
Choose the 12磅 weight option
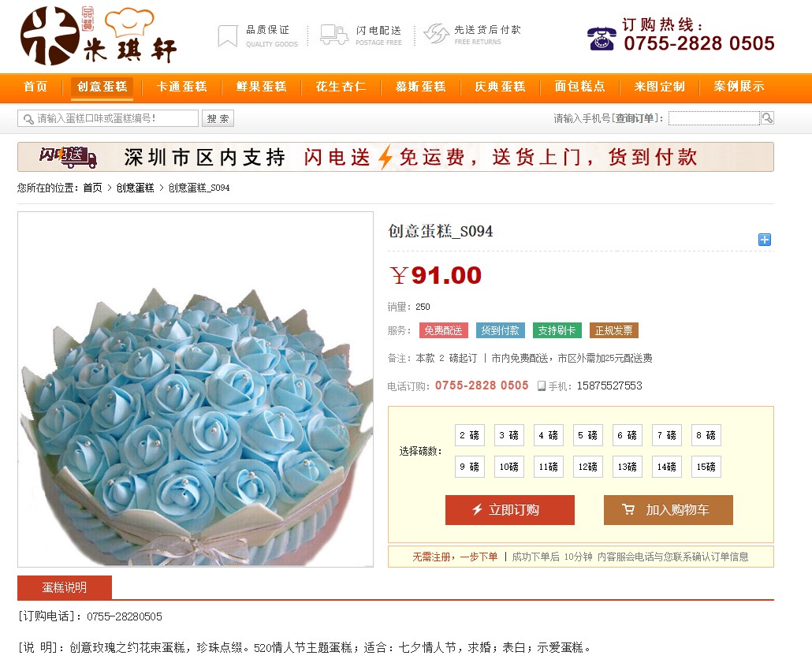pos(588,467)
